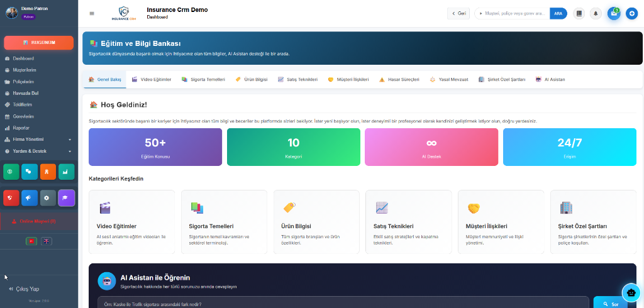
Task: Click the blue plus add button
Action: click(x=631, y=14)
